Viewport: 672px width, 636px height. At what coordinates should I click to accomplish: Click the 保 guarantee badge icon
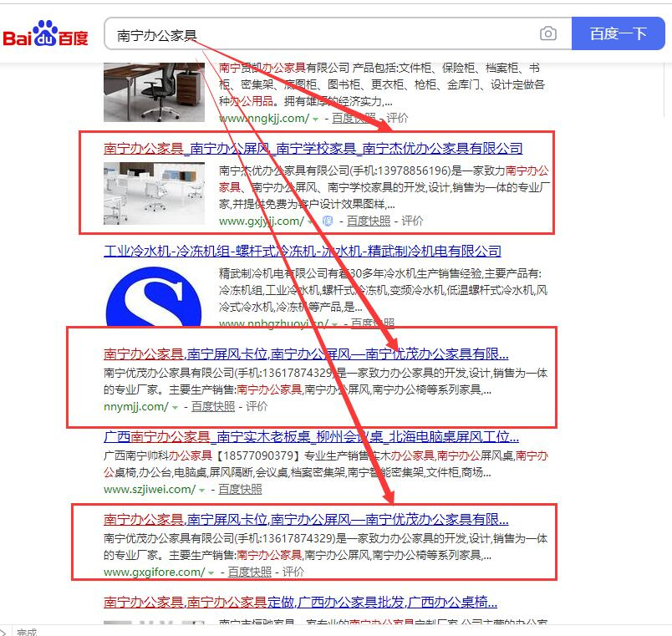pyautogui.click(x=328, y=221)
